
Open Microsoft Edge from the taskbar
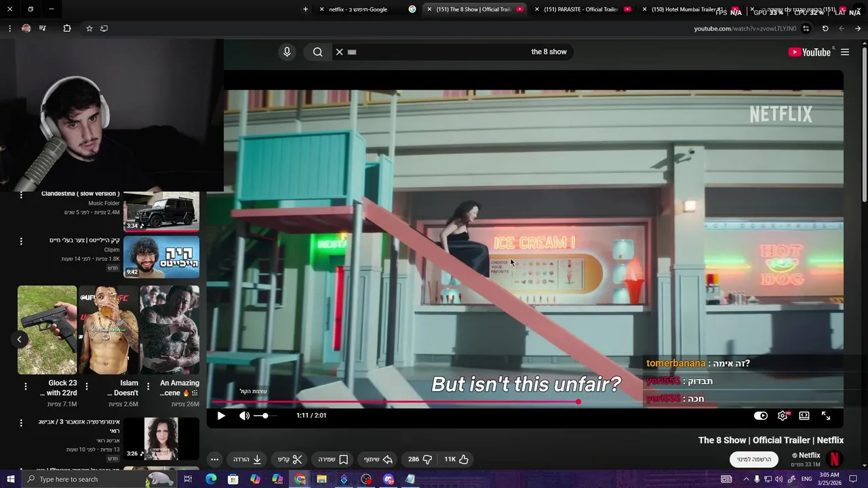[x=211, y=479]
